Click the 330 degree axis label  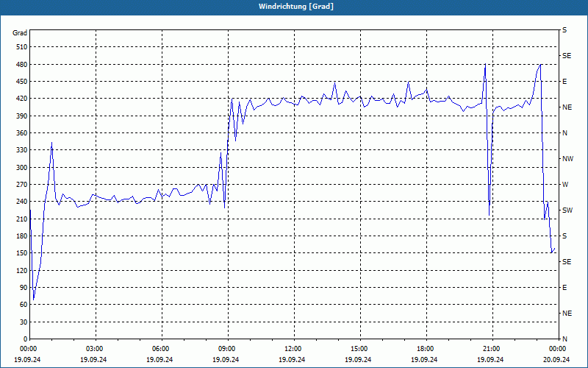pos(22,150)
